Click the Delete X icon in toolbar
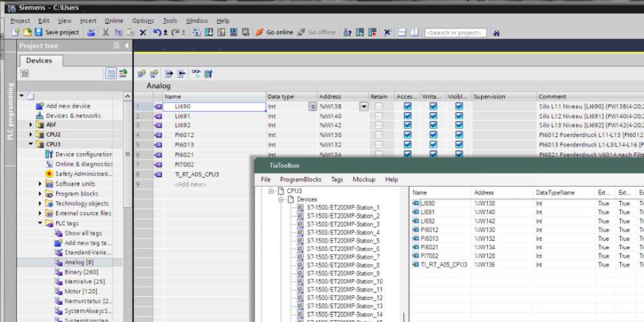This screenshot has height=322, width=644. (143, 32)
